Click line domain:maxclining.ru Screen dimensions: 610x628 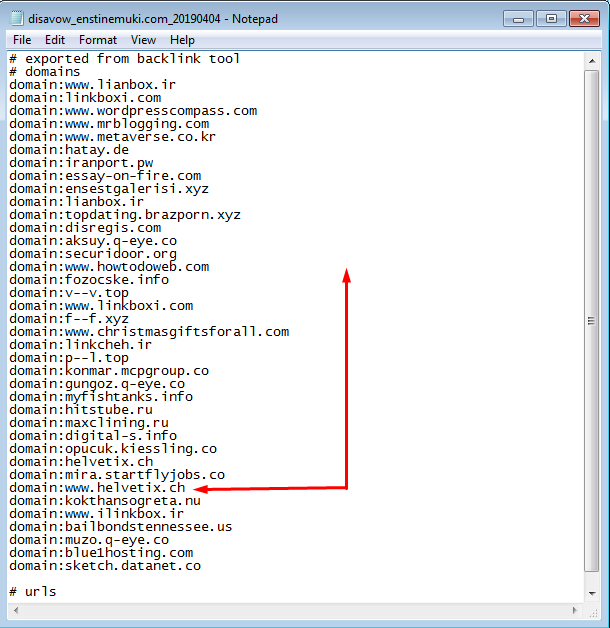click(89, 423)
